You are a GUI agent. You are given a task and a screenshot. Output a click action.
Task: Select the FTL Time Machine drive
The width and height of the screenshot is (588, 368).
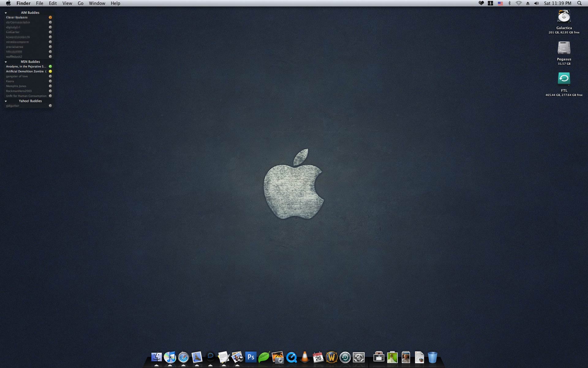[x=564, y=79]
